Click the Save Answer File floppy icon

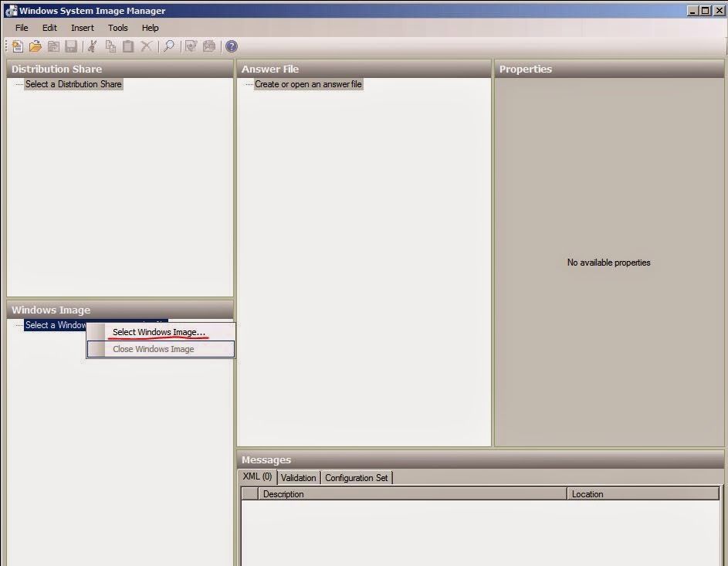coord(70,46)
